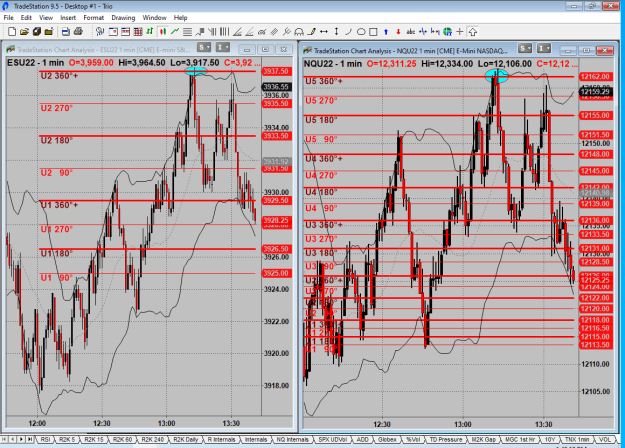Jump to last workspace tab with arrow
This screenshot has width=625, height=448.
click(x=30, y=439)
